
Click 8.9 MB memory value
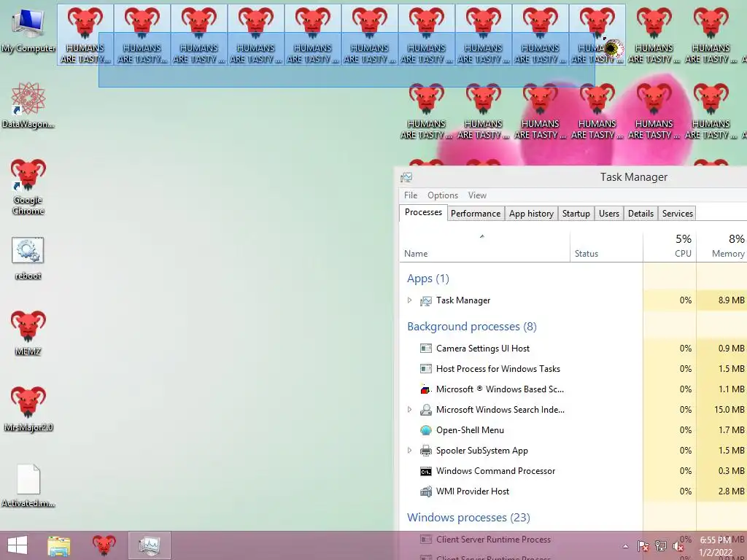click(731, 300)
